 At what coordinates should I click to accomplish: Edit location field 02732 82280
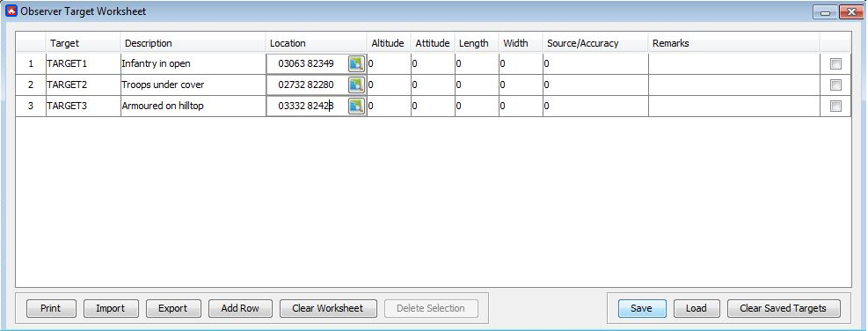point(307,85)
